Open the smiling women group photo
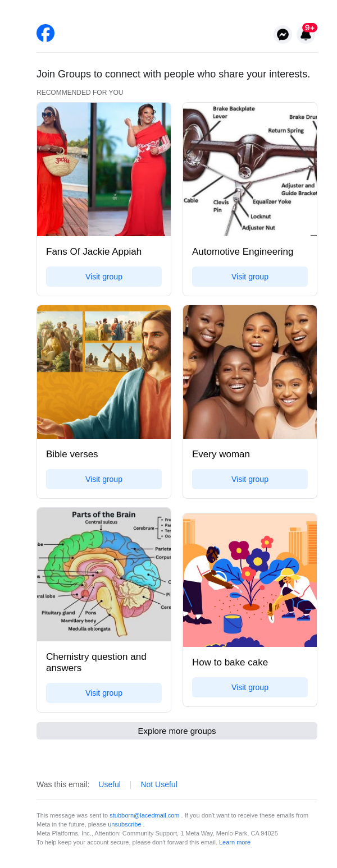 point(250,372)
